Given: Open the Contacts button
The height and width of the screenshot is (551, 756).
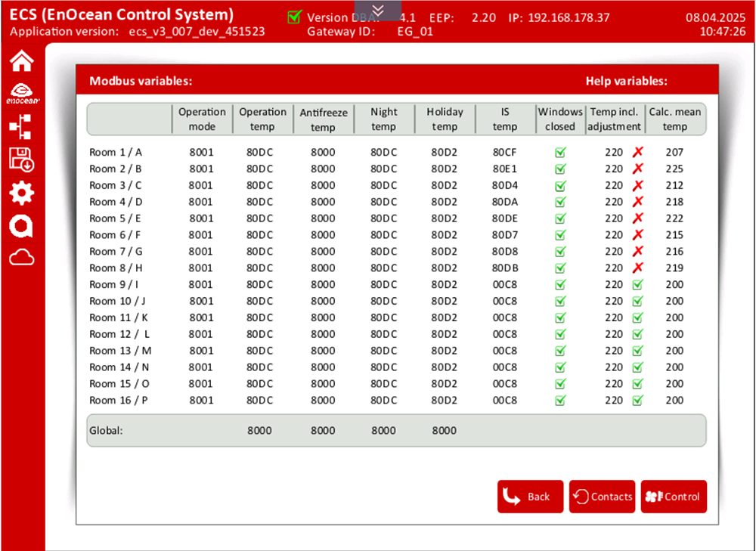Looking at the screenshot, I should (602, 497).
